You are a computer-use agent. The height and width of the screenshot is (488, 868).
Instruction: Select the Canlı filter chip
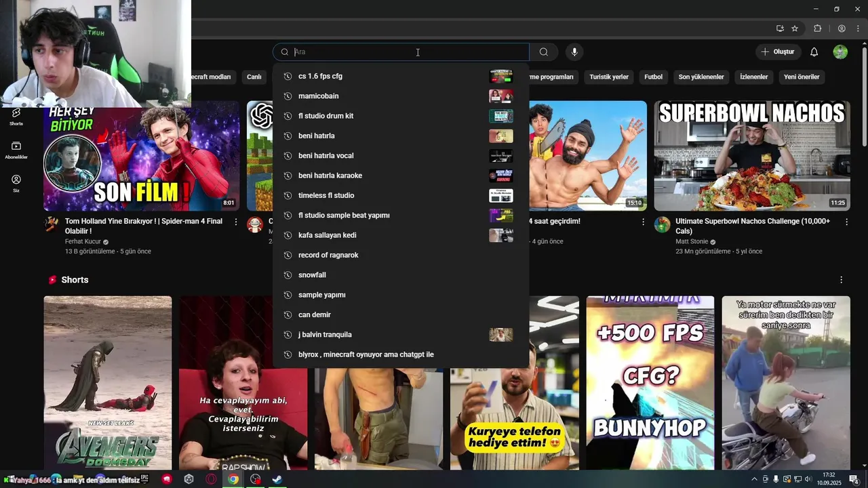point(254,77)
